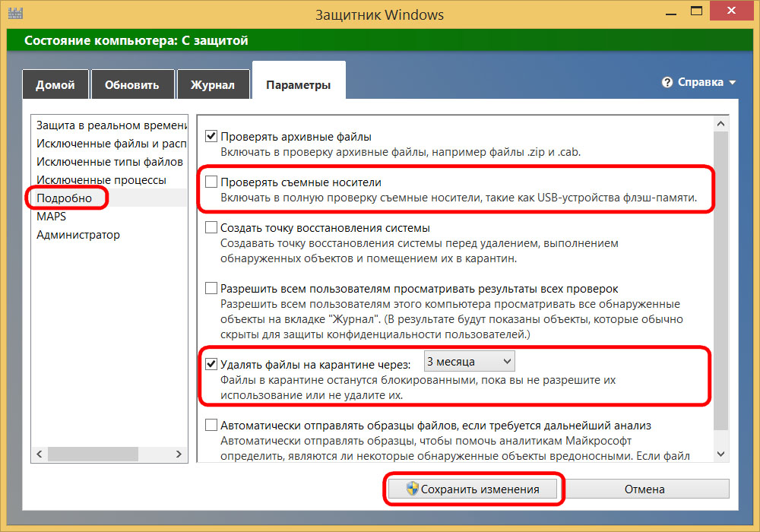Click the 'Состояние компьютера: С защитой' status text
Viewport: 760px width, 532px height.
tap(136, 41)
